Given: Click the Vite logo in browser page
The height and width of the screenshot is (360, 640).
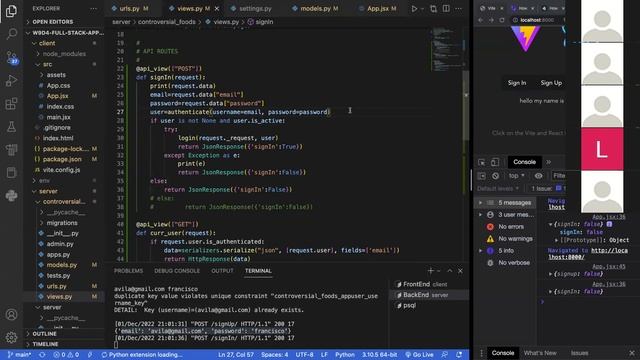Looking at the screenshot, I should 526,38.
